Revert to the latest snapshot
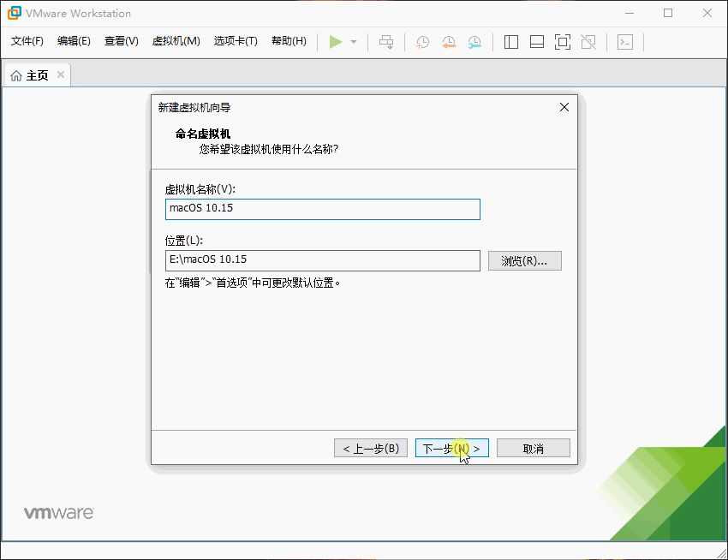Image resolution: width=728 pixels, height=560 pixels. [449, 41]
